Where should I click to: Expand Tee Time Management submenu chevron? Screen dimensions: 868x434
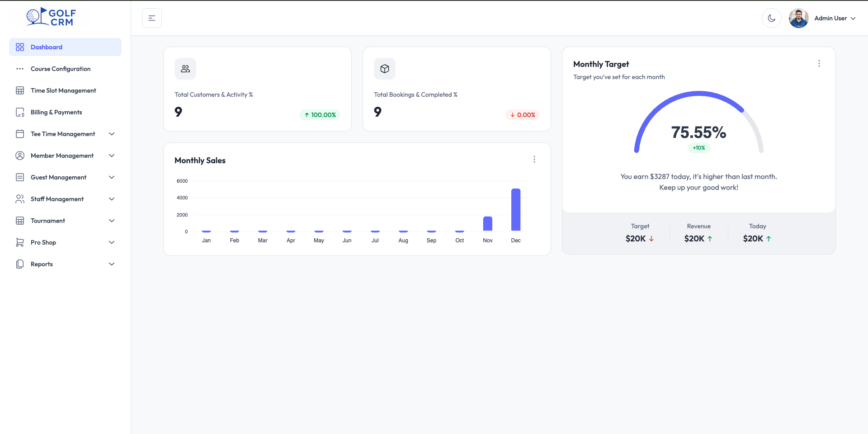(x=112, y=134)
